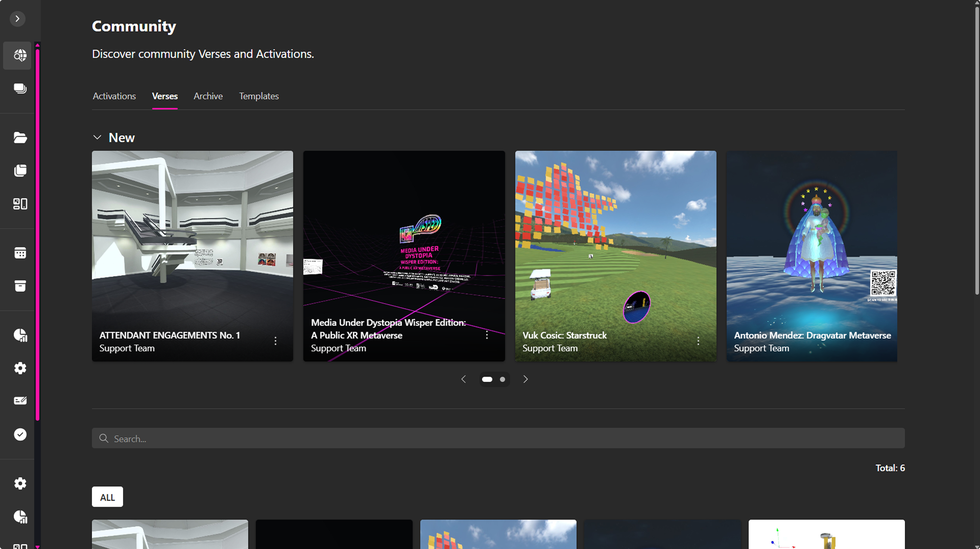The width and height of the screenshot is (980, 549).
Task: Click the card with pen icon in sidebar
Action: [x=19, y=401]
